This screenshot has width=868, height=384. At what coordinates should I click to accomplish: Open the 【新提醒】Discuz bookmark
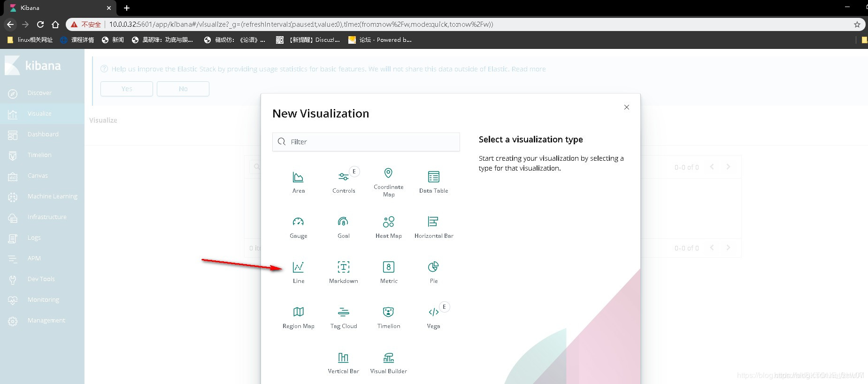308,40
